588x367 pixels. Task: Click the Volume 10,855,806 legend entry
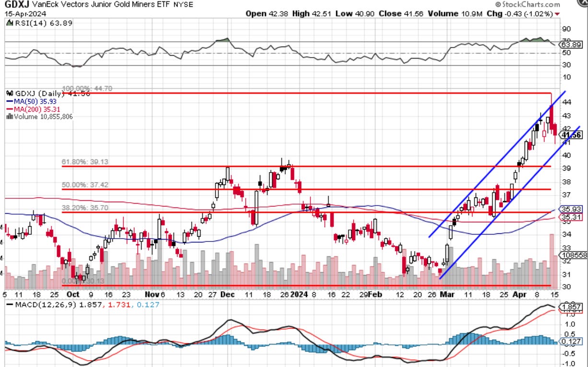[39, 116]
